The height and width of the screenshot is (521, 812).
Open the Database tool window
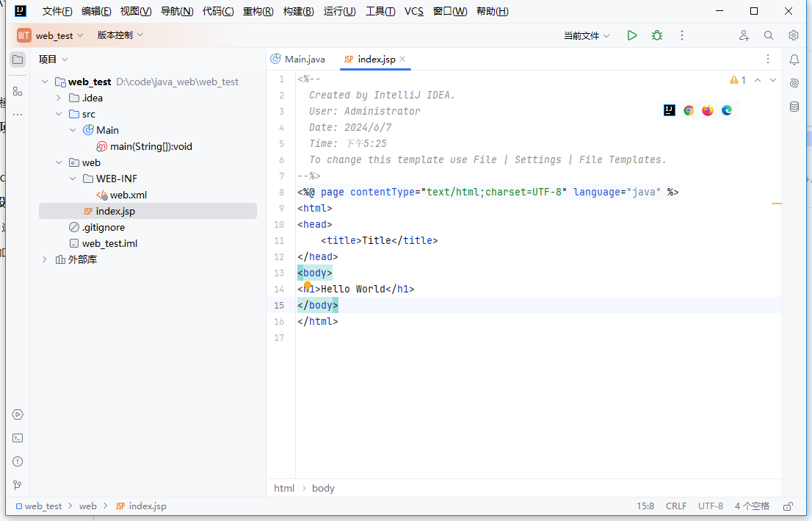coord(794,107)
